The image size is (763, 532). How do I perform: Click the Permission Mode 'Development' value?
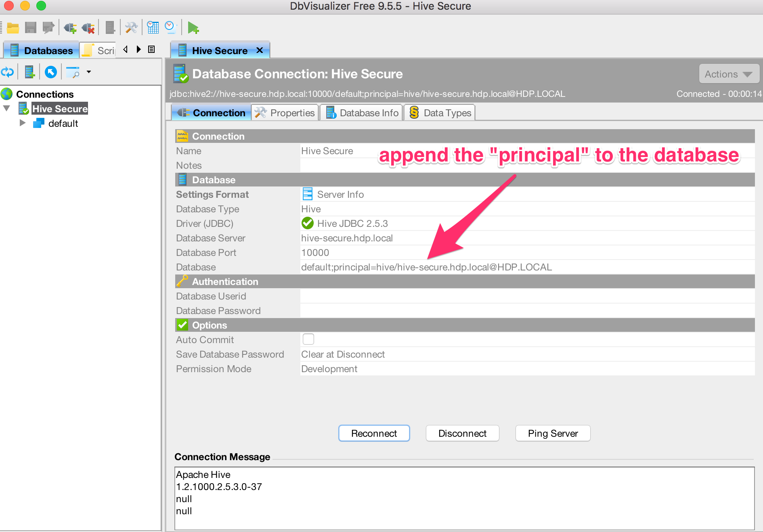click(x=329, y=369)
